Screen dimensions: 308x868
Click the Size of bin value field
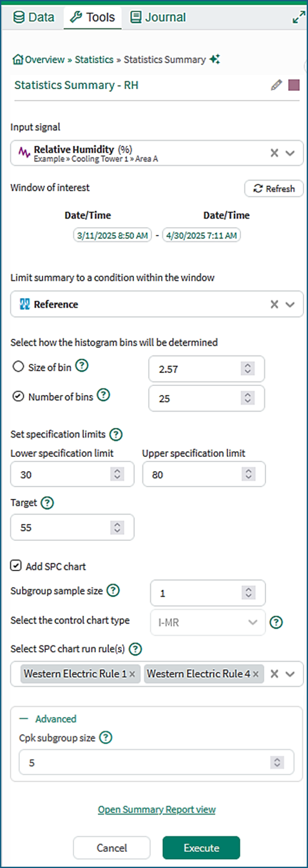207,368
